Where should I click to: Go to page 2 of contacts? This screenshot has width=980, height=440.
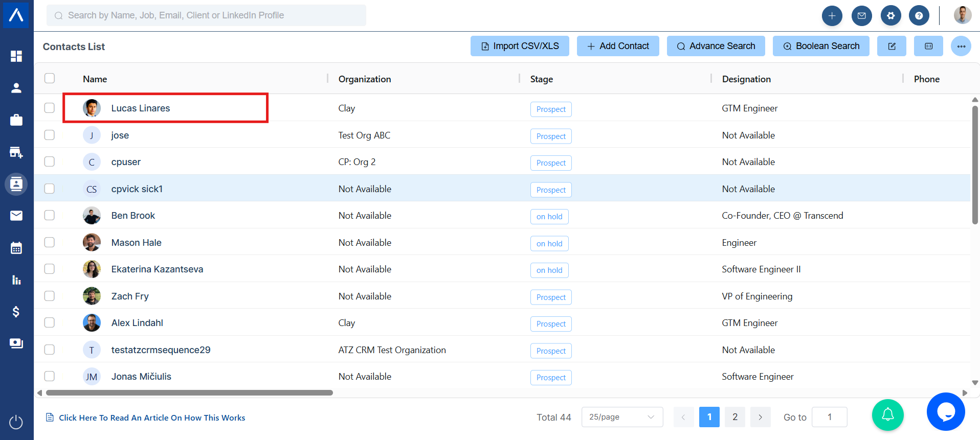pos(735,417)
